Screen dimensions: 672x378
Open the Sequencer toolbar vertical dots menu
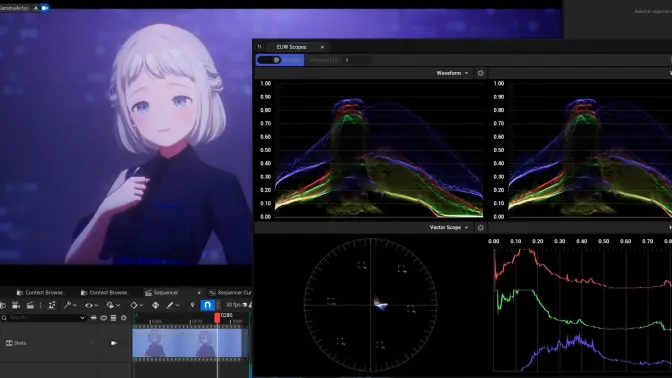[40, 305]
